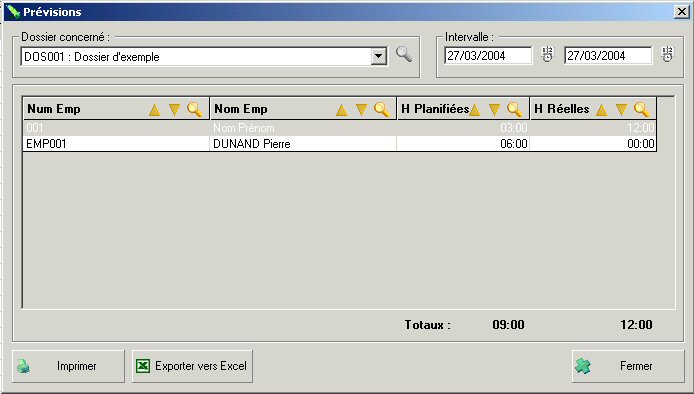Image resolution: width=694 pixels, height=394 pixels.
Task: Click the magnifier beside Dossier concerné
Action: click(x=404, y=54)
